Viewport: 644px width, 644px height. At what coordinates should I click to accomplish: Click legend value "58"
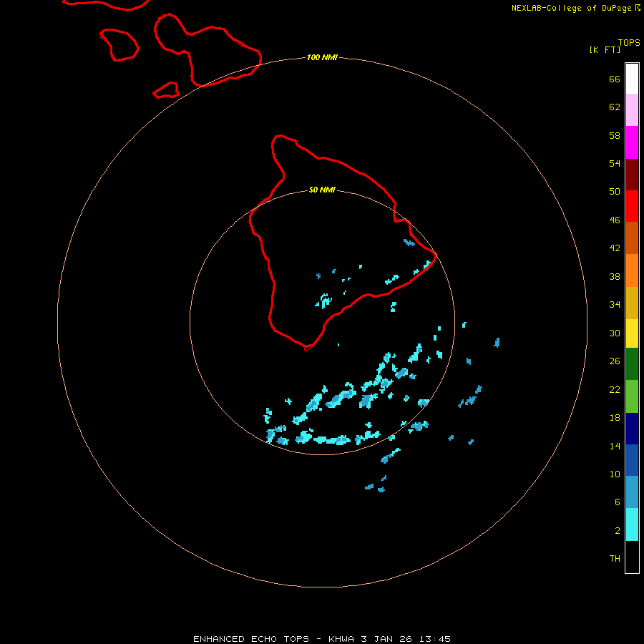click(615, 135)
